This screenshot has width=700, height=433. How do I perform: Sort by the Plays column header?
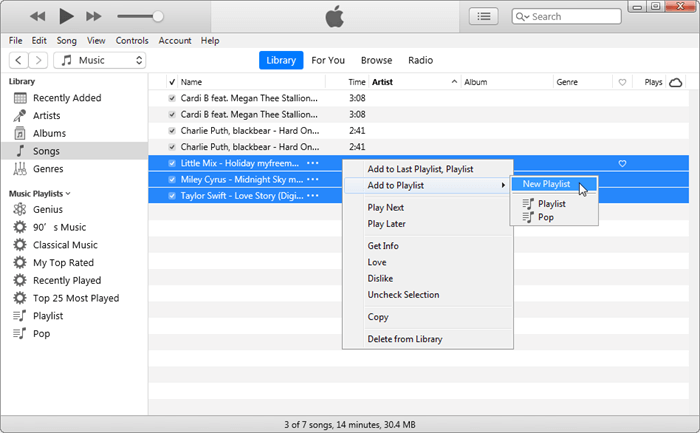(x=650, y=82)
